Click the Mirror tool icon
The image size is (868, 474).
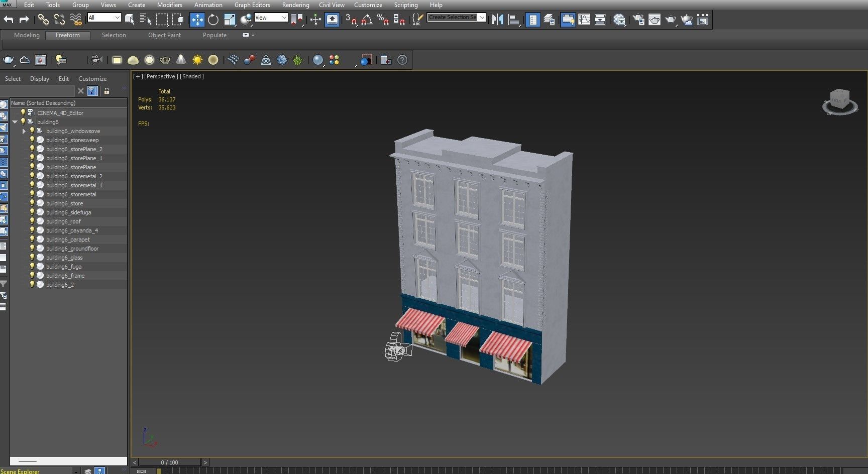tap(498, 20)
